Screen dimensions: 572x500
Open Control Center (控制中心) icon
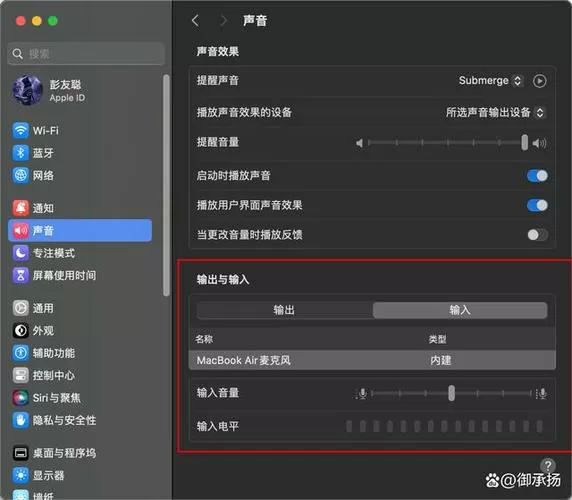20,375
